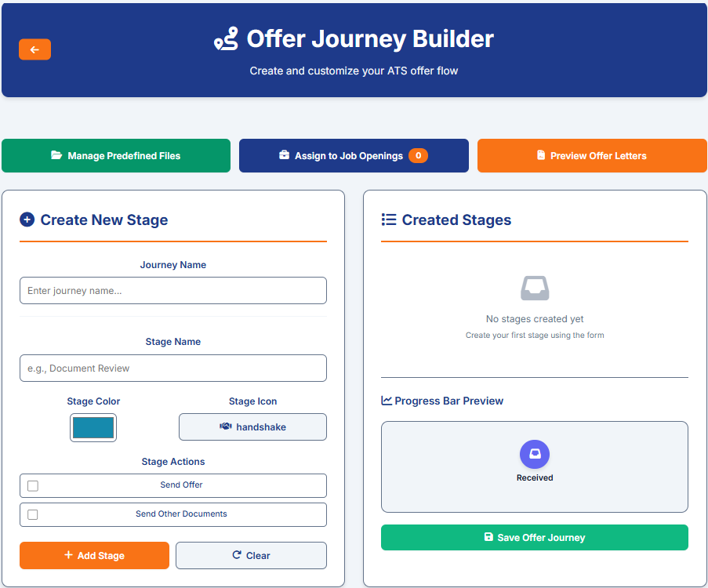The image size is (708, 588).
Task: Click the document icon on Preview Offer Letters
Action: (x=541, y=155)
